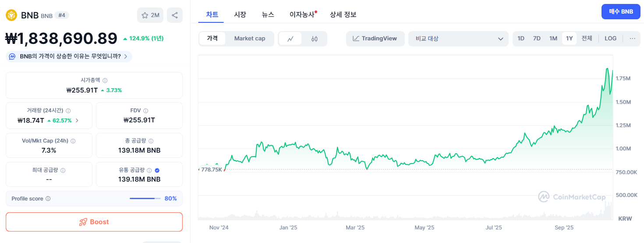Click the FDV info icon
Screen dimensions: 644x243
[145, 111]
